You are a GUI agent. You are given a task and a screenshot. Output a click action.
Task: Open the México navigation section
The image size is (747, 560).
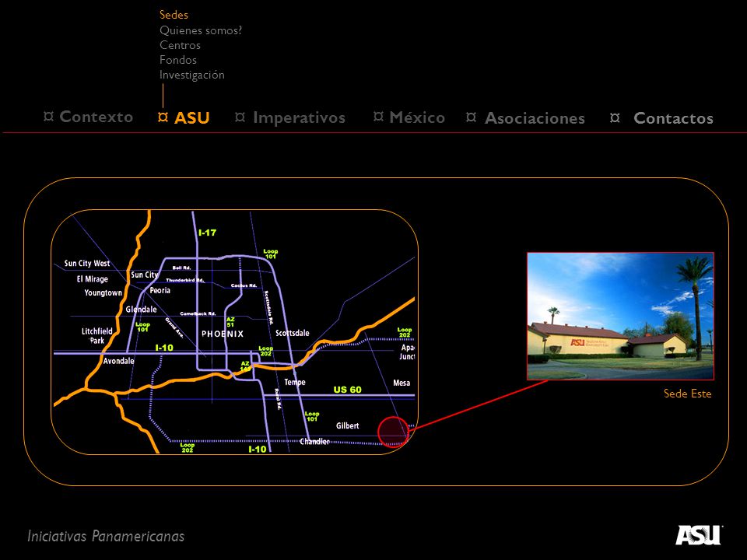point(417,117)
